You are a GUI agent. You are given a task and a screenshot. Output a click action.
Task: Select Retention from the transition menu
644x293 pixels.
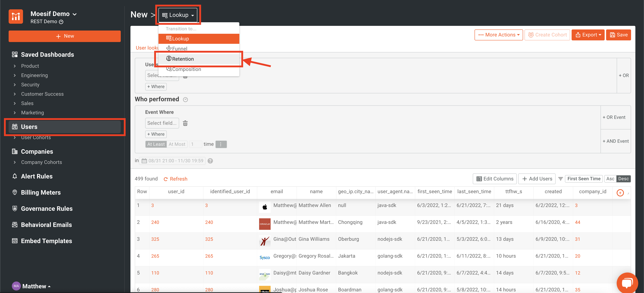click(183, 59)
